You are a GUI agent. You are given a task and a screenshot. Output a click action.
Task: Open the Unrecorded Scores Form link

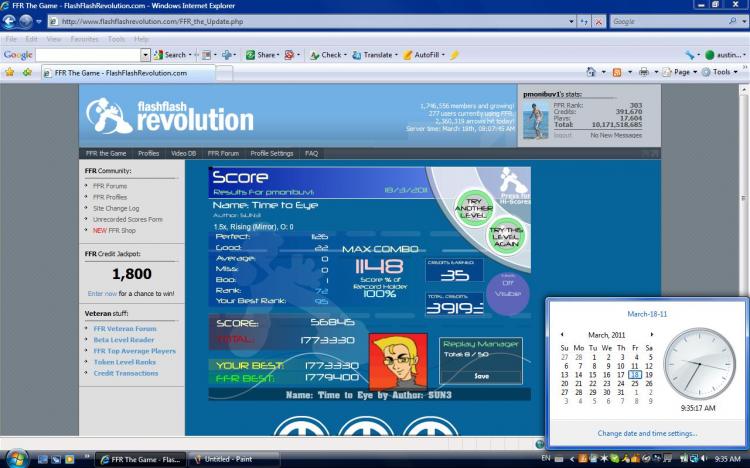(128, 219)
